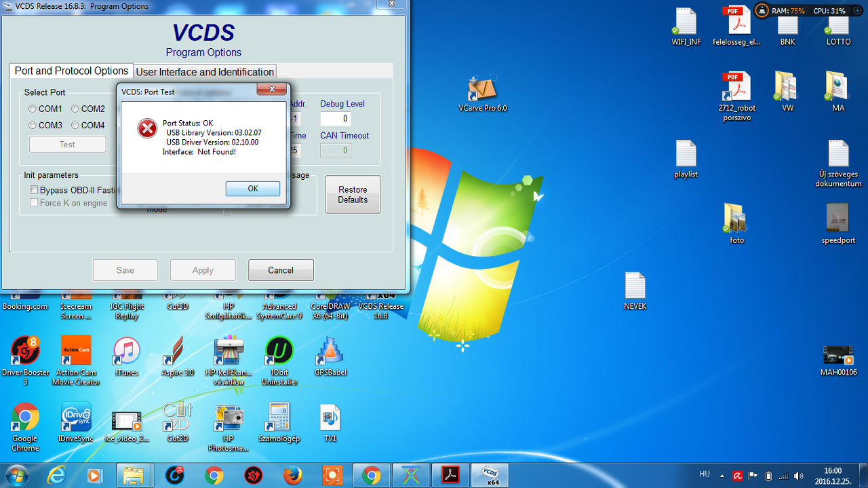The height and width of the screenshot is (488, 868).
Task: Launch Cut2D desktop shortcut
Action: [178, 422]
